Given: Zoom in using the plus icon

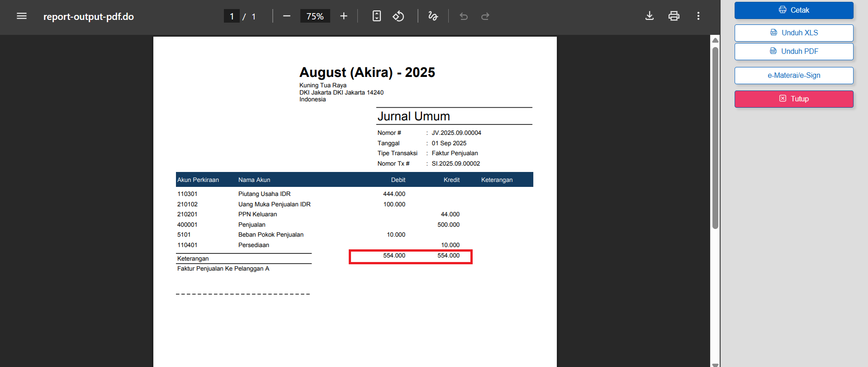Looking at the screenshot, I should click(x=344, y=16).
